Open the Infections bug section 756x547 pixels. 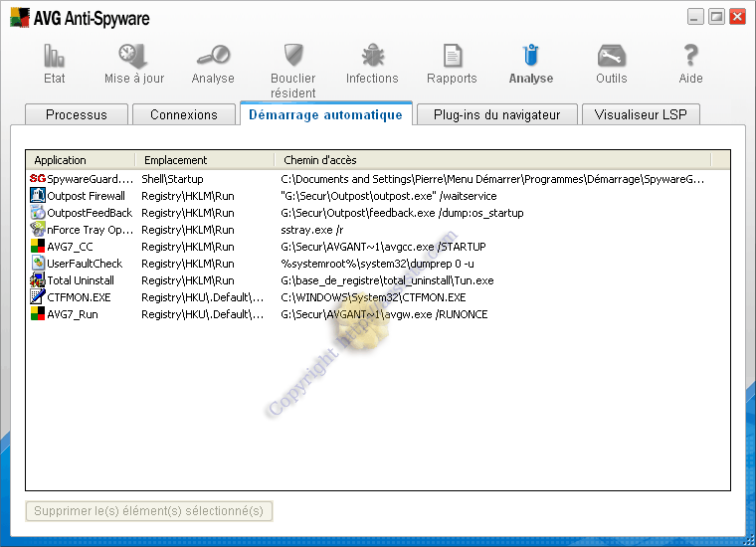[372, 64]
